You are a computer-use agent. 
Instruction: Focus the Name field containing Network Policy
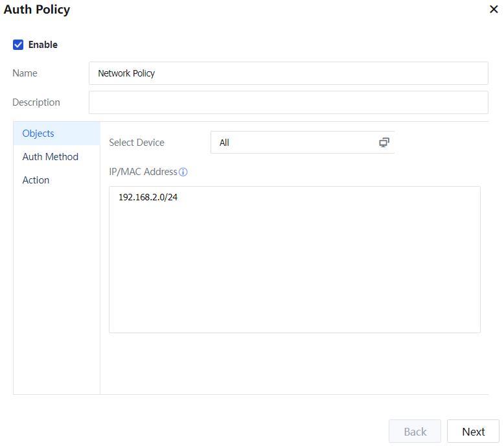(288, 73)
